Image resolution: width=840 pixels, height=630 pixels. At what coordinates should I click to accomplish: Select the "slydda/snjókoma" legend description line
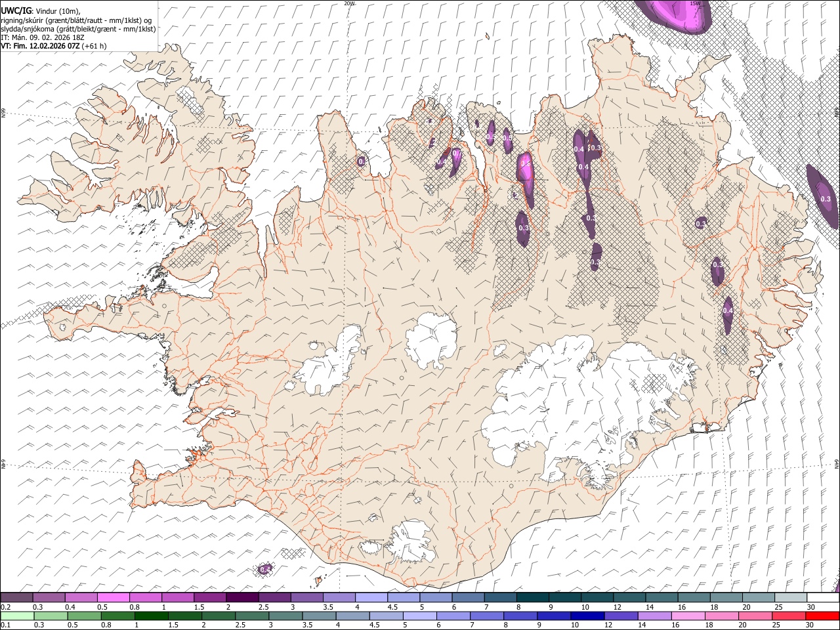78,29
